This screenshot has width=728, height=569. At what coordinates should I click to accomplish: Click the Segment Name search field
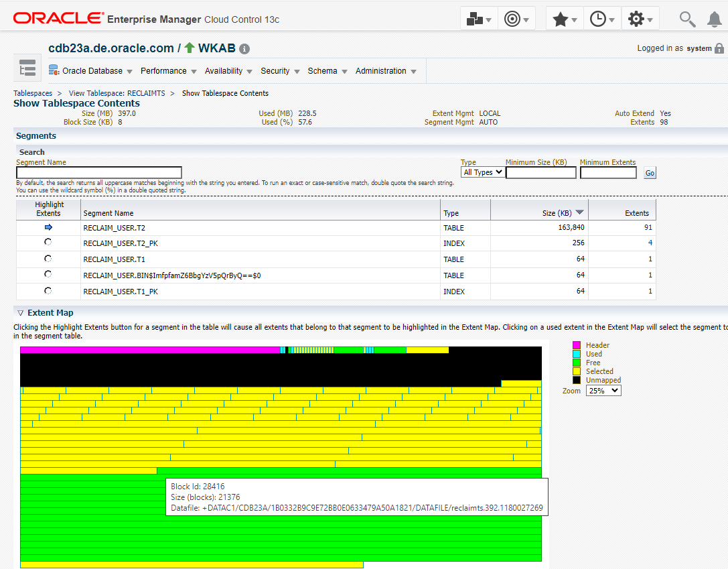99,172
